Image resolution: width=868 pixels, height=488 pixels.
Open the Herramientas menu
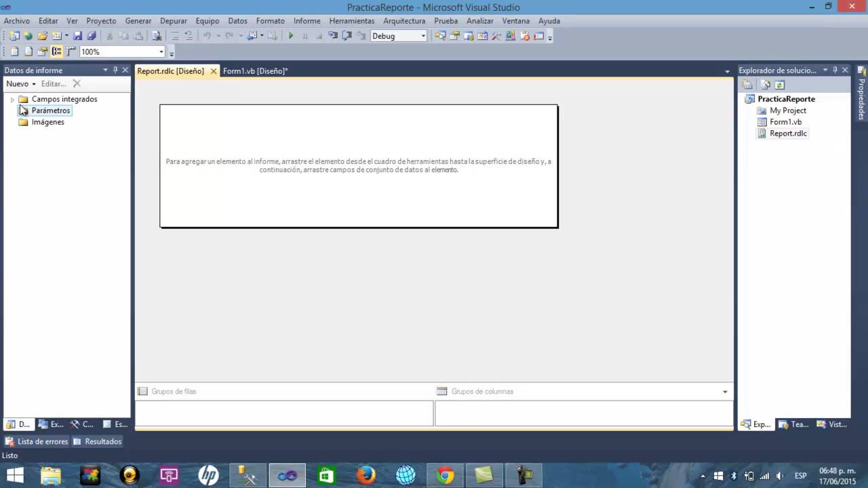(352, 21)
